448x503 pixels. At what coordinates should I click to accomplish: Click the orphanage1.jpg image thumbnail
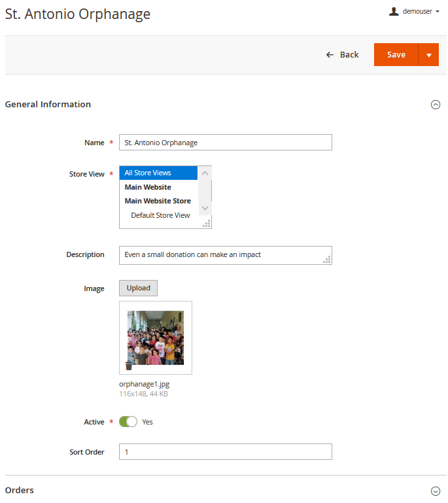(x=156, y=336)
